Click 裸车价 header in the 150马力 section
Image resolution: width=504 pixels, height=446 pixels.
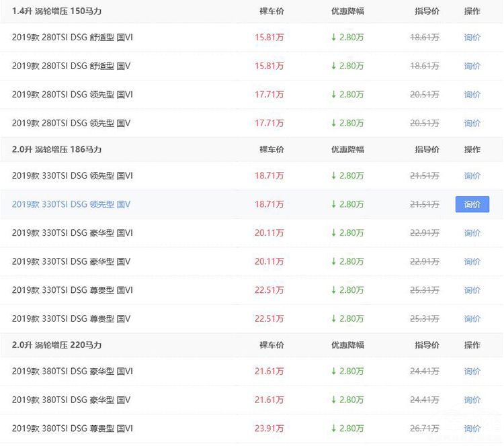[x=271, y=11]
